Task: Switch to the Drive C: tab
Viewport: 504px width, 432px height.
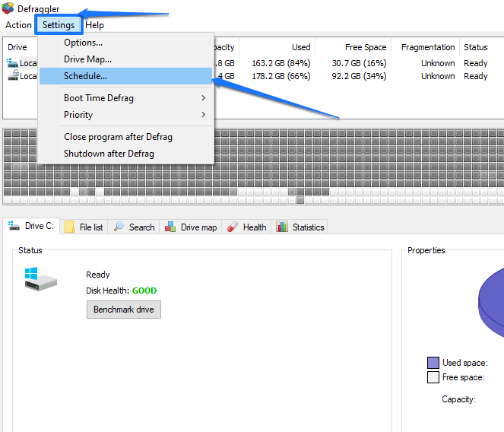Action: click(31, 226)
